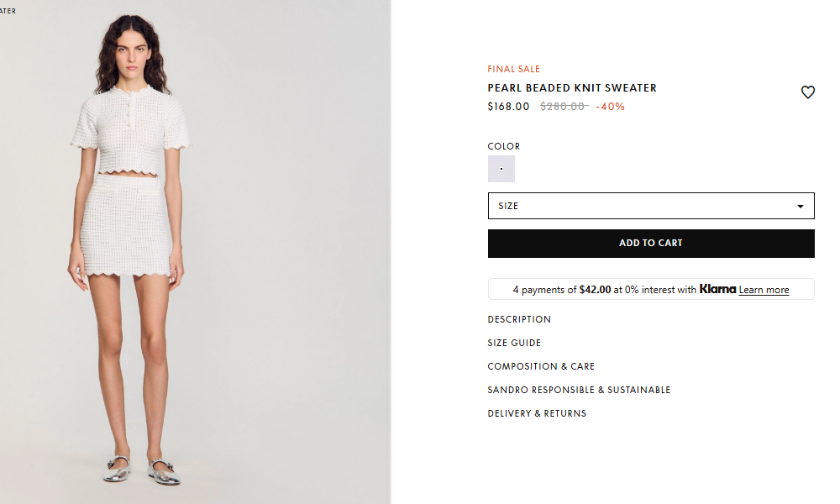840x504 pixels.
Task: Select the white color swatch
Action: (x=501, y=169)
